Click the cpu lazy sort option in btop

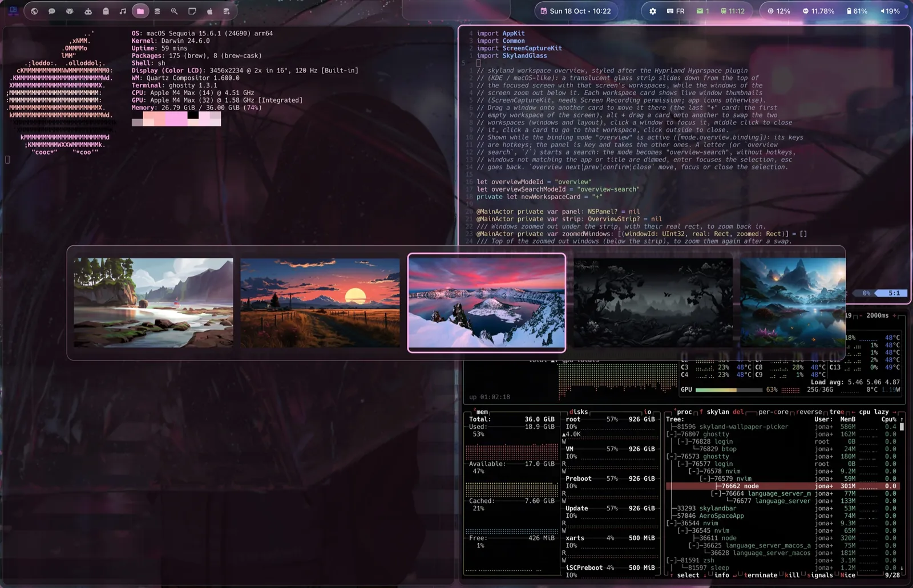(x=874, y=412)
